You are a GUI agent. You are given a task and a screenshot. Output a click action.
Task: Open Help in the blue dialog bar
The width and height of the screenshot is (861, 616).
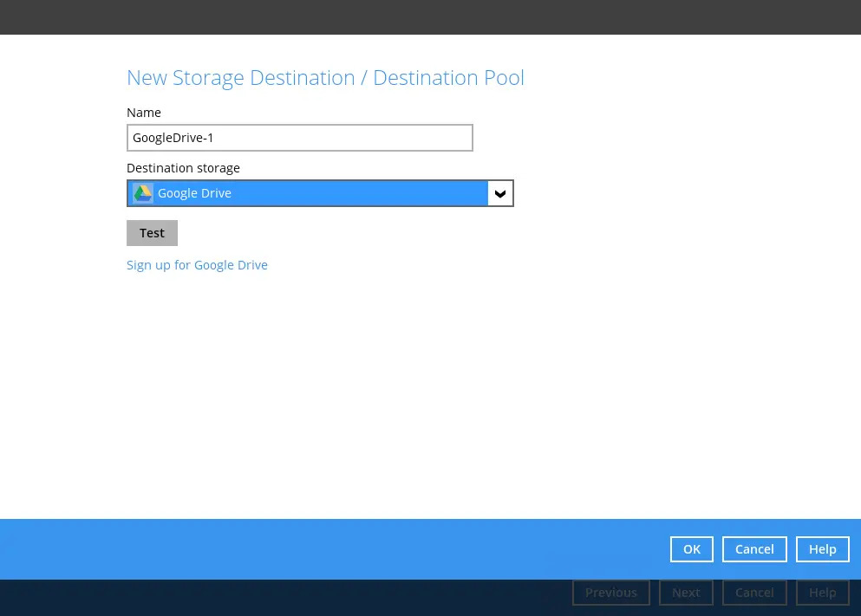pos(822,549)
